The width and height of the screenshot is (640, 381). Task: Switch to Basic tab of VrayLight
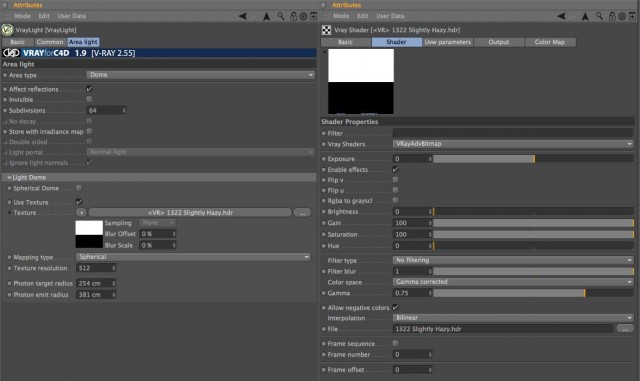pos(18,42)
